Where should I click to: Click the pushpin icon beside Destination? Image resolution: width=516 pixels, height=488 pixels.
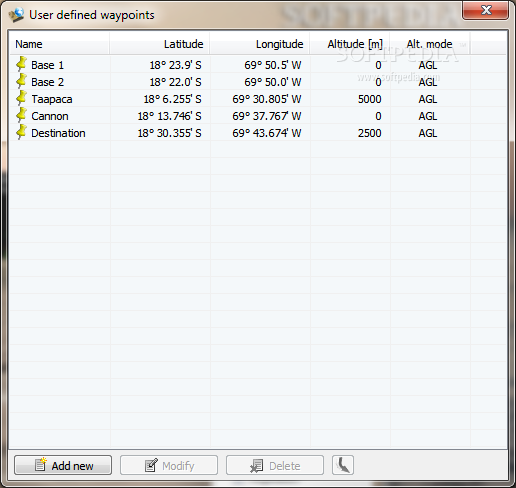click(x=22, y=132)
